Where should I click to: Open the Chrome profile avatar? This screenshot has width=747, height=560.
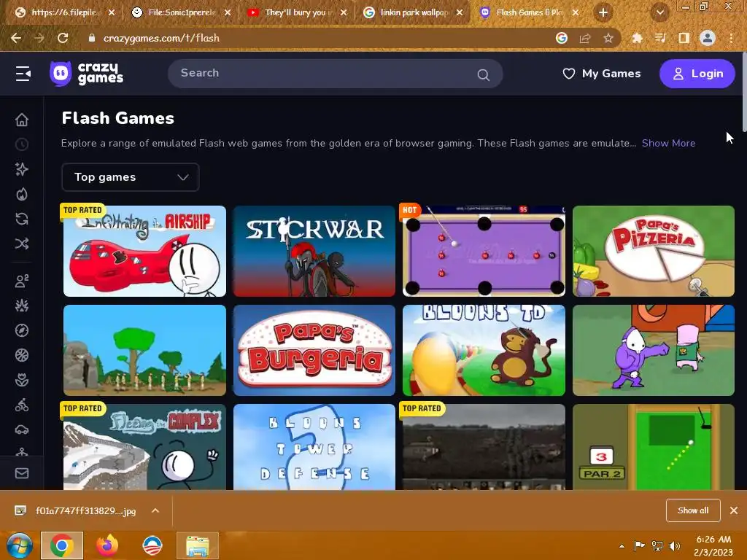tap(708, 38)
